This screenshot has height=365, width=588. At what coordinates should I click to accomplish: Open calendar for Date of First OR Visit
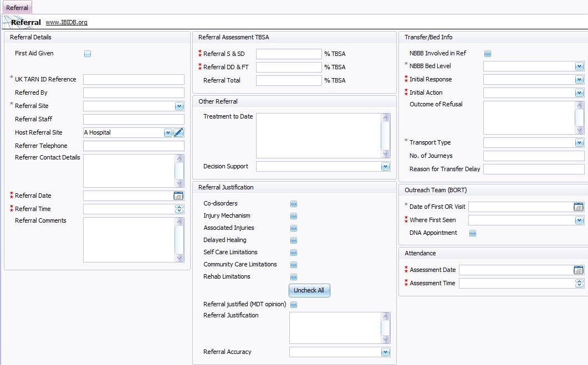tap(578, 207)
